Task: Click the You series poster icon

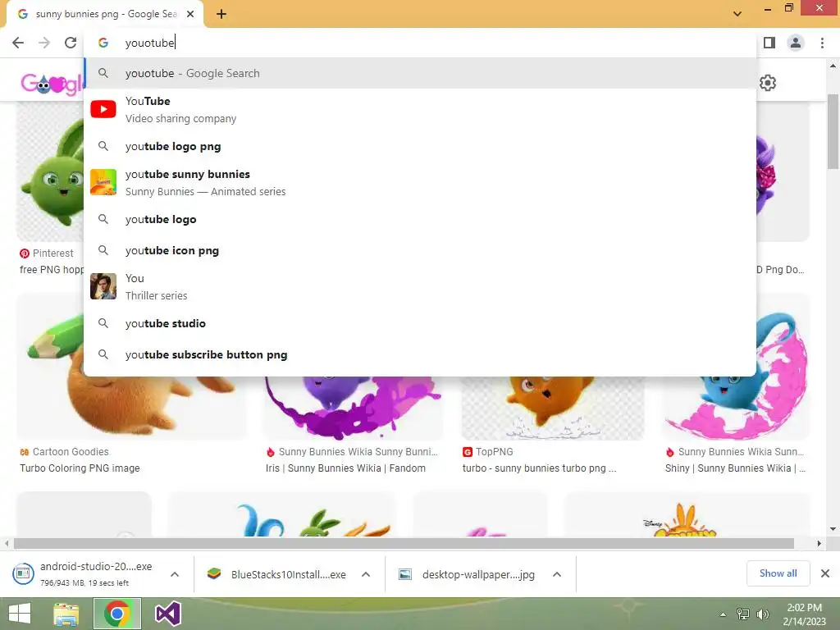Action: tap(103, 286)
